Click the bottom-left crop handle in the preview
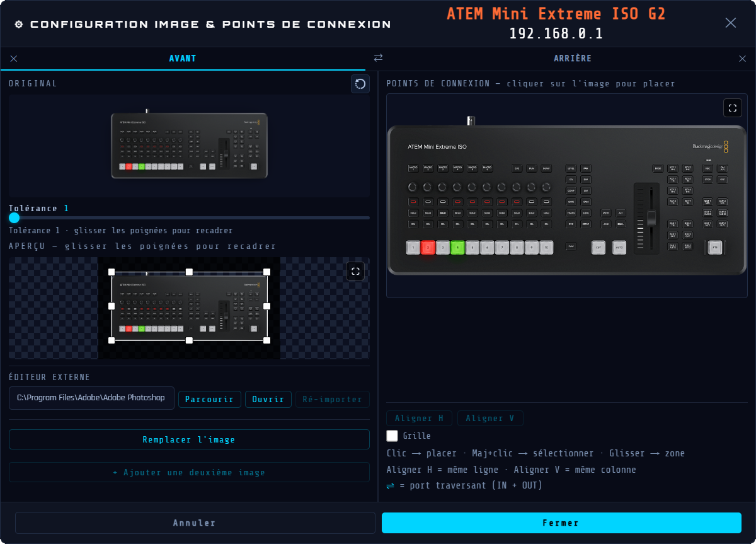The height and width of the screenshot is (544, 756). (x=112, y=340)
